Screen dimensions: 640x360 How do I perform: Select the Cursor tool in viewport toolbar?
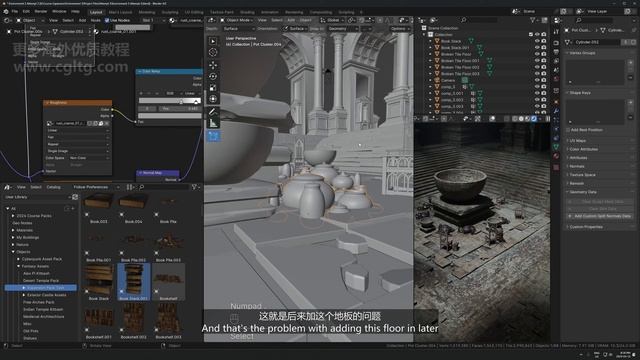(213, 52)
